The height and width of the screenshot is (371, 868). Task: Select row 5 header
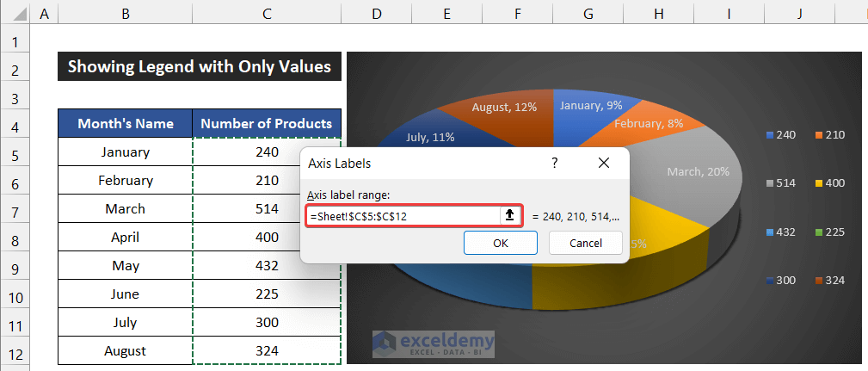point(15,152)
